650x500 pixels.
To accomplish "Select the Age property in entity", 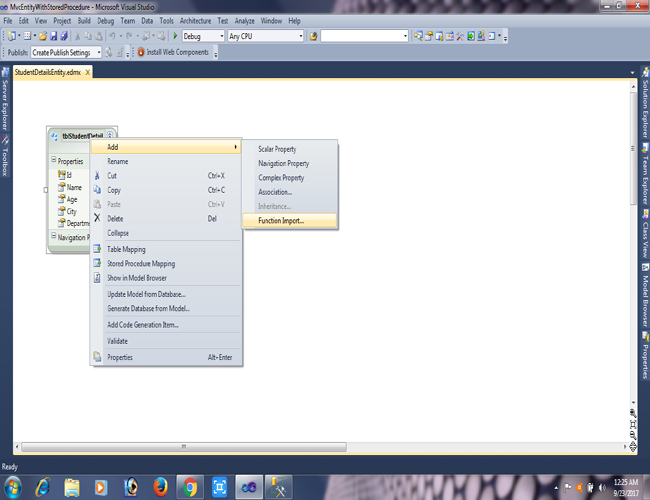I will tap(68, 199).
